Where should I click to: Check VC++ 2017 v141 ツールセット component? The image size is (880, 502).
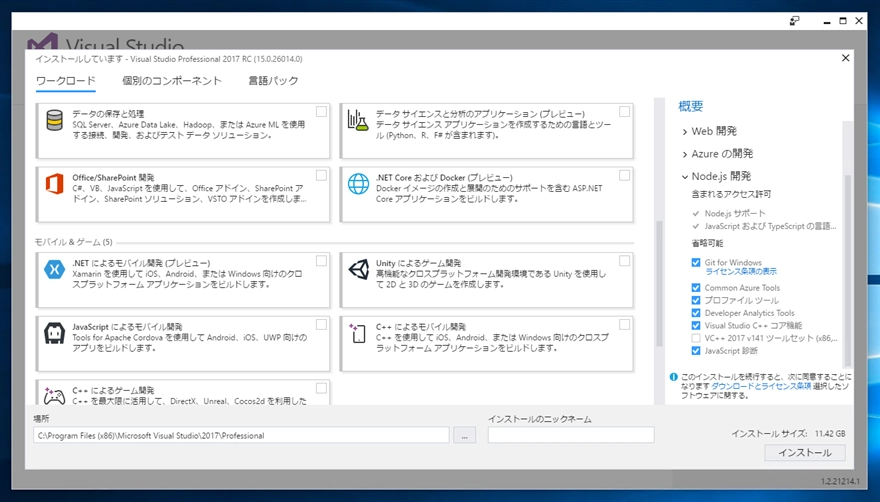pyautogui.click(x=696, y=338)
